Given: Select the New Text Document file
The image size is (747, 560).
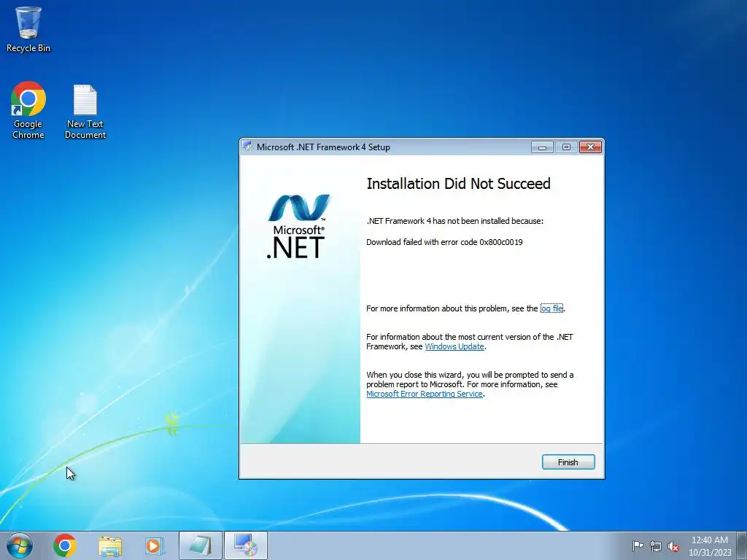Looking at the screenshot, I should 85,112.
